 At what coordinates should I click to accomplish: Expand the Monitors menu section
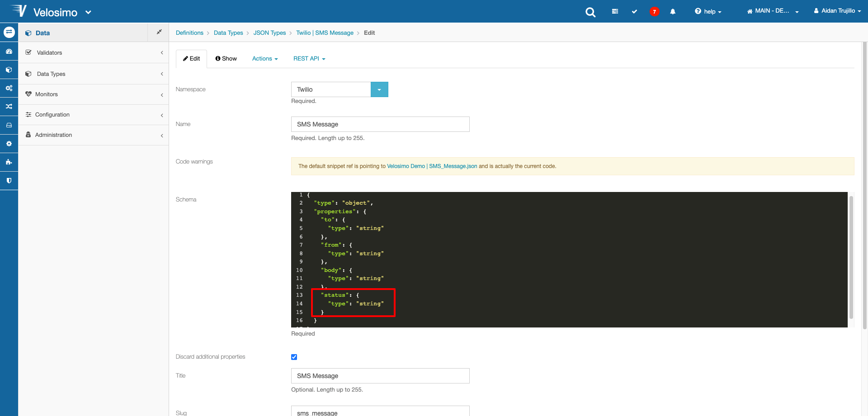coord(94,94)
